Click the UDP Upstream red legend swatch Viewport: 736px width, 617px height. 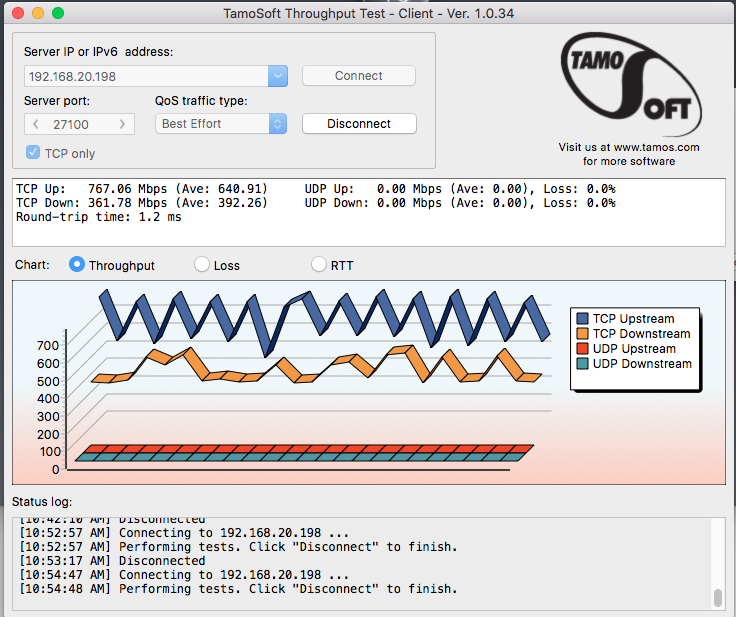(583, 348)
